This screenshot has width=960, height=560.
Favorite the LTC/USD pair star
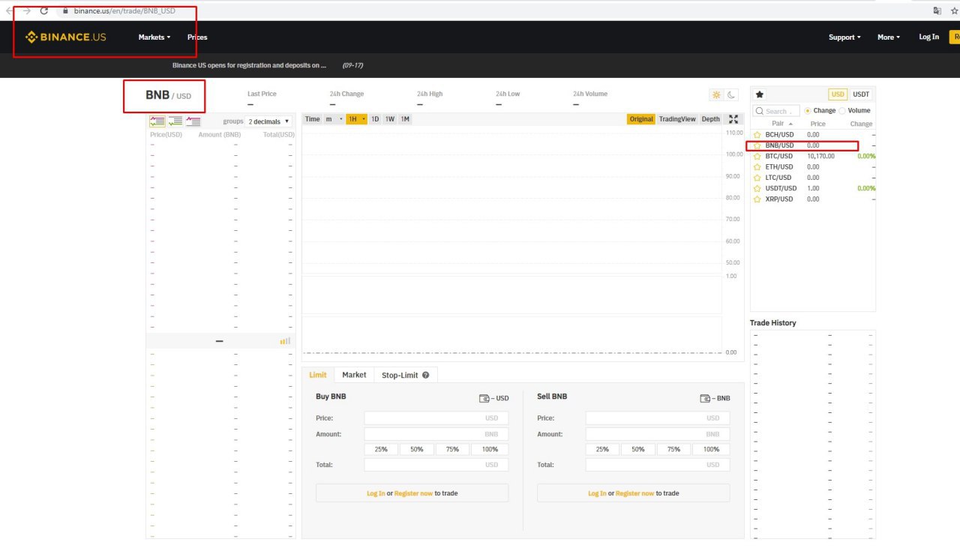757,178
